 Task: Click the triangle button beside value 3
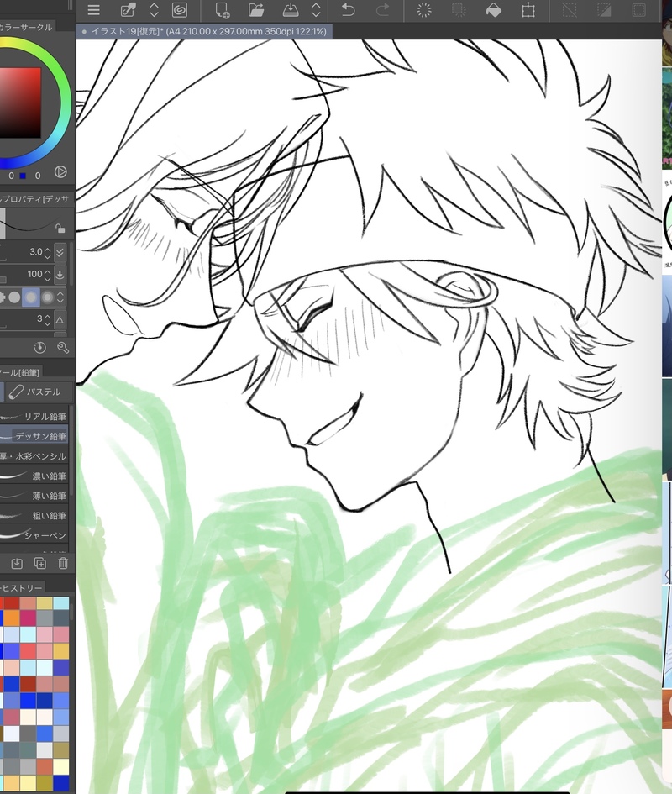pos(60,319)
